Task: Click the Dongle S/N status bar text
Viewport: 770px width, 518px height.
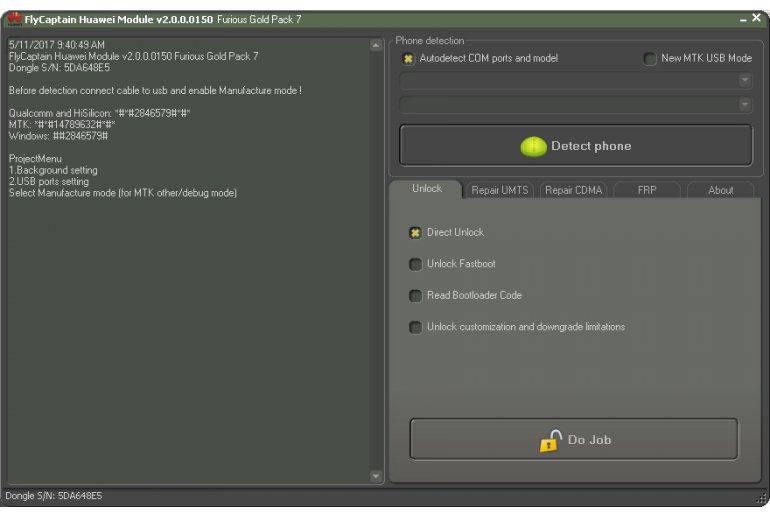Action: [x=54, y=496]
